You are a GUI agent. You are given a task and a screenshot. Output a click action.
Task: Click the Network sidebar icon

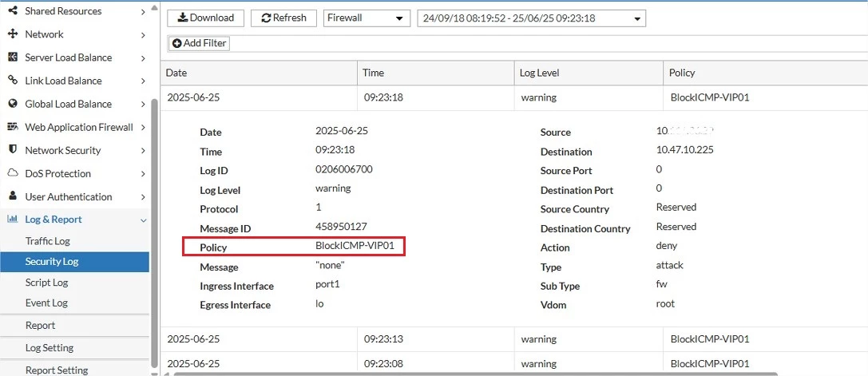[13, 34]
